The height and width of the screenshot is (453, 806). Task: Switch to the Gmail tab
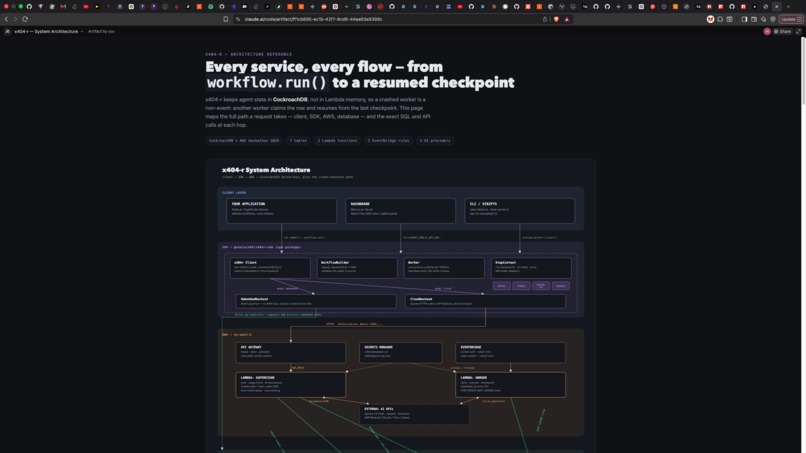point(63,7)
